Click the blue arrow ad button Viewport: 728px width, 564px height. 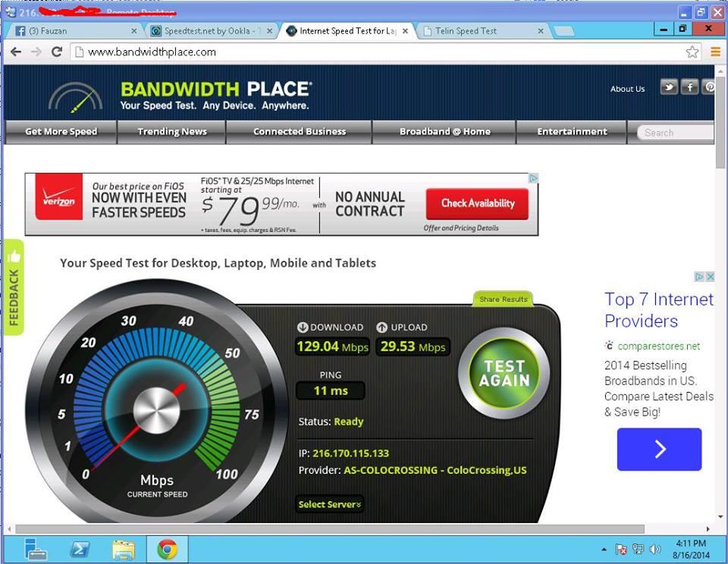click(659, 449)
